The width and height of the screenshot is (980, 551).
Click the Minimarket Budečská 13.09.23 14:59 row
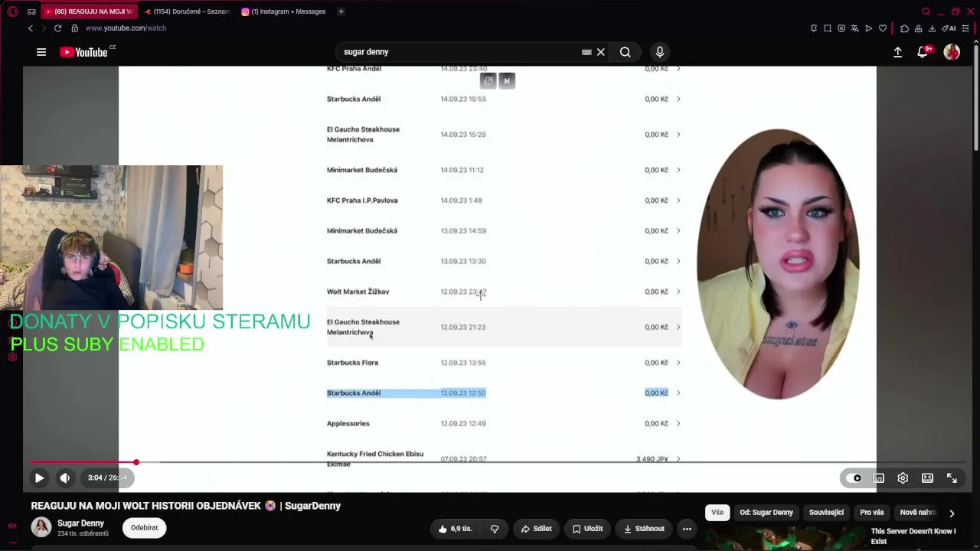click(504, 230)
